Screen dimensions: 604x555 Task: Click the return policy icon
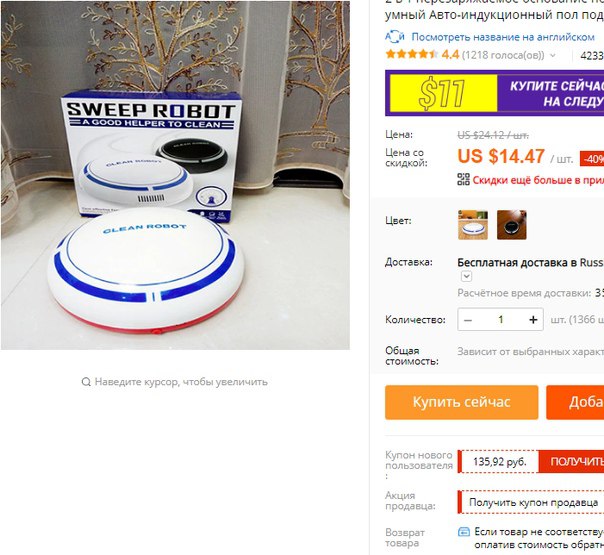[463, 532]
